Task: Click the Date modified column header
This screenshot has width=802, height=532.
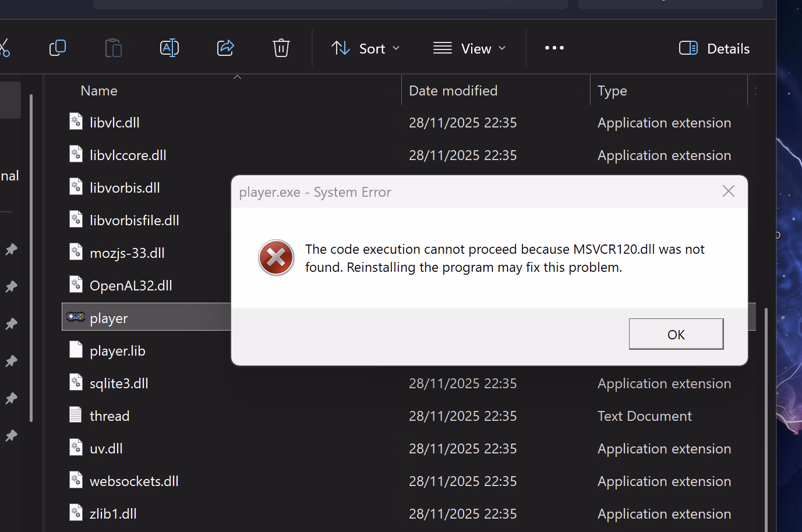Action: click(453, 91)
